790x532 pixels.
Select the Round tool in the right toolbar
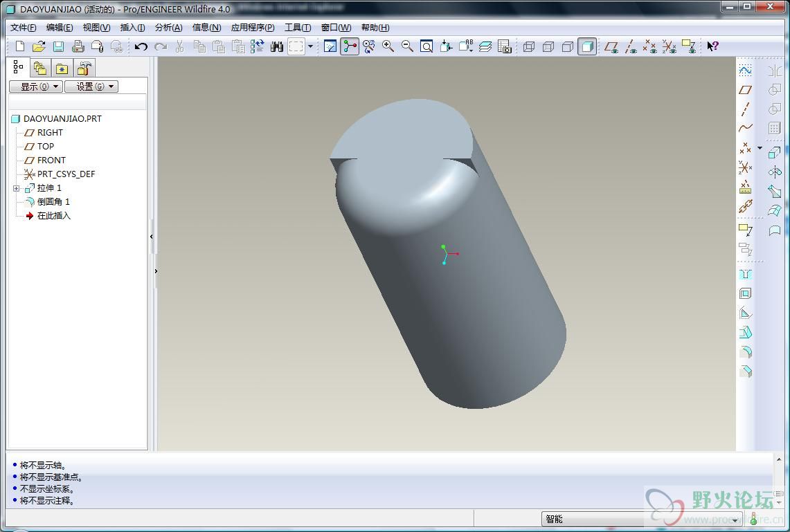point(745,352)
